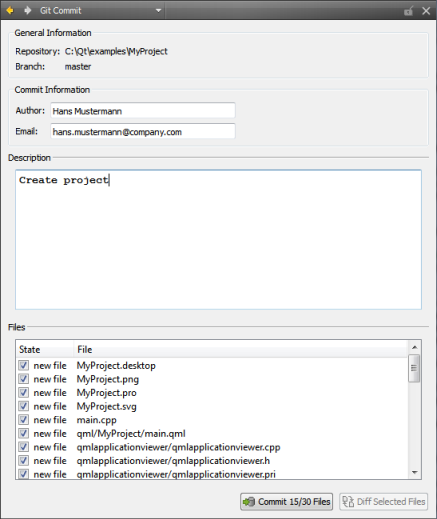Viewport: 437px width, 519px height.
Task: Select the MyProject.pro file row
Action: 212,393
